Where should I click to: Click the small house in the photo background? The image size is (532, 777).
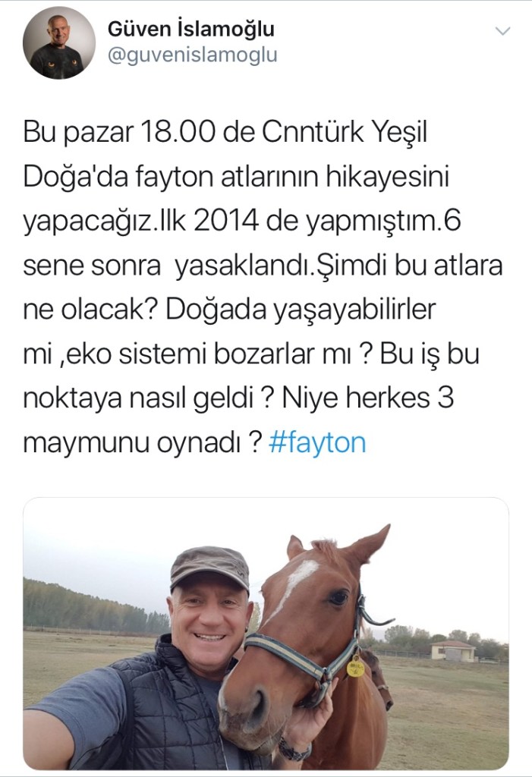[454, 650]
